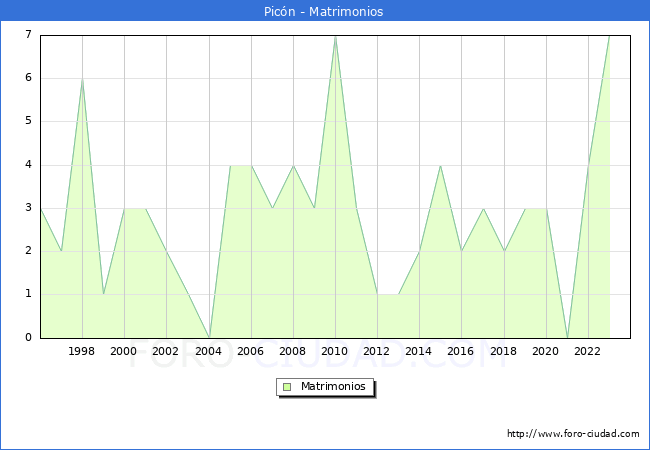Click the 2014 x-axis label

[418, 351]
